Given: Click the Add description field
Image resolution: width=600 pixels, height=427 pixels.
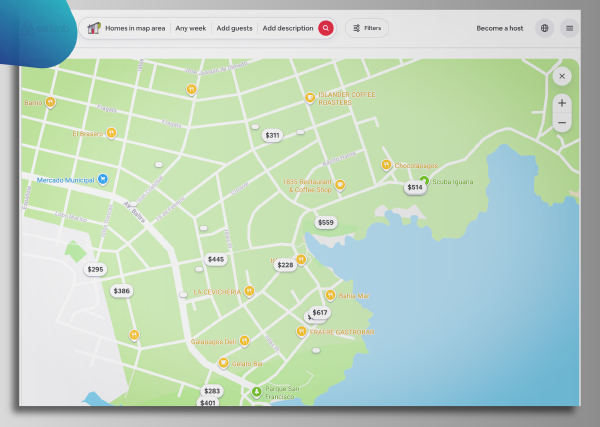Looking at the screenshot, I should [287, 28].
